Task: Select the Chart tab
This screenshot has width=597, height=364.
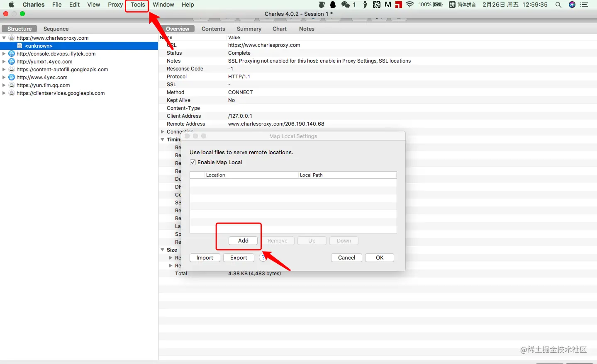Action: tap(280, 29)
